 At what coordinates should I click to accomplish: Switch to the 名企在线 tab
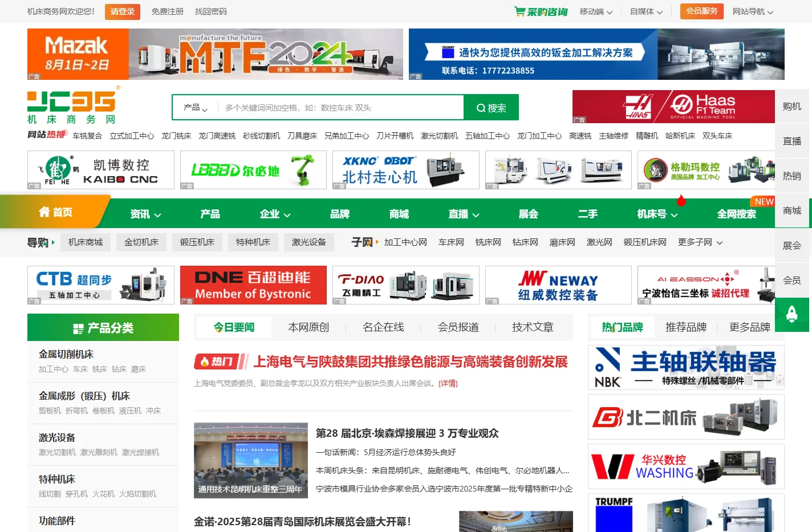(383, 327)
